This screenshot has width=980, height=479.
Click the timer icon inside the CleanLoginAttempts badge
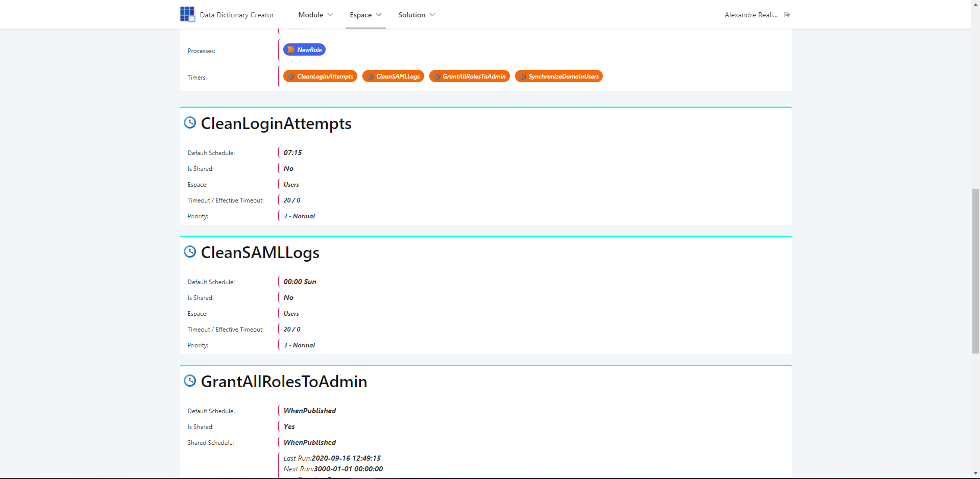pos(290,76)
